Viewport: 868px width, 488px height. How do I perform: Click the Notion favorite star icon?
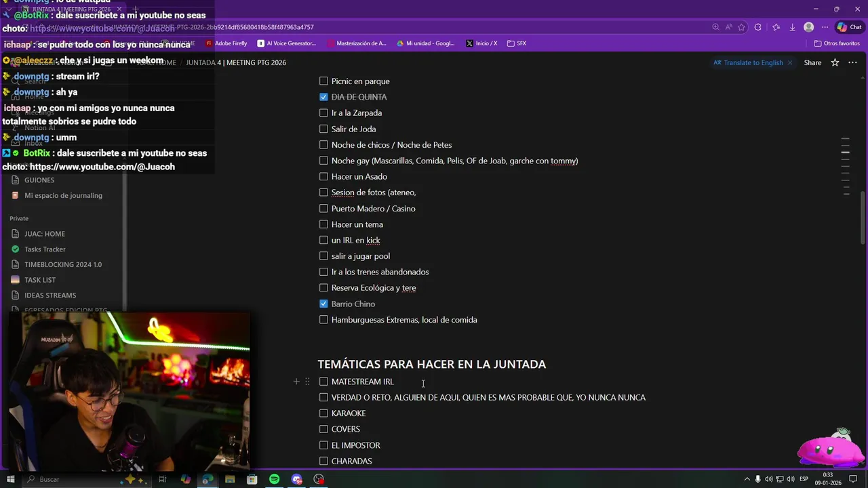click(x=835, y=62)
